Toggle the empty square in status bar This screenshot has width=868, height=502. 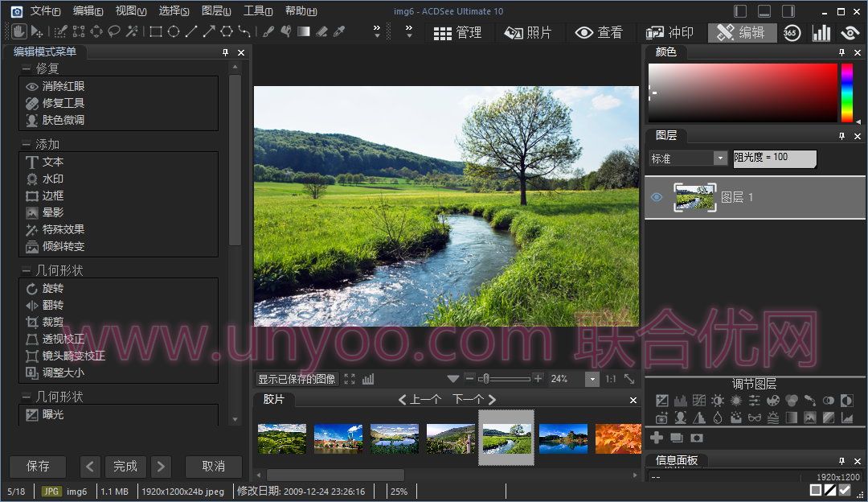816,490
